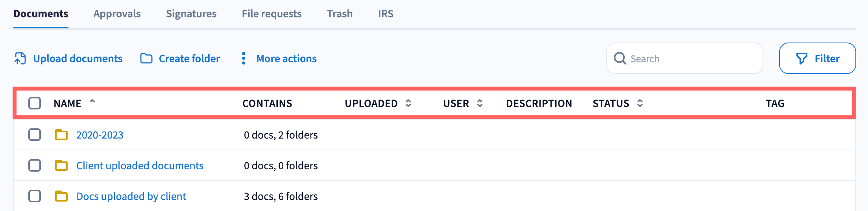
Task: Sort by the User column arrows
Action: pyautogui.click(x=480, y=103)
